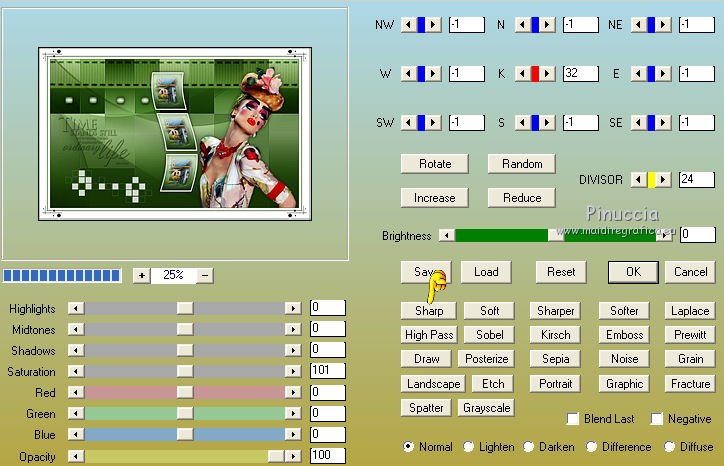Increase the SE value with its right arrow

[x=663, y=122]
